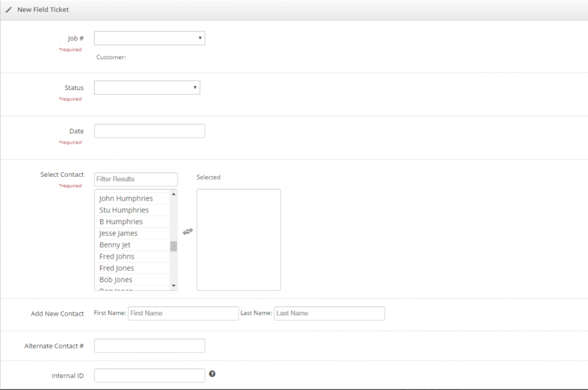The width and height of the screenshot is (588, 390).
Task: Open the Job # dropdown
Action: click(x=149, y=39)
